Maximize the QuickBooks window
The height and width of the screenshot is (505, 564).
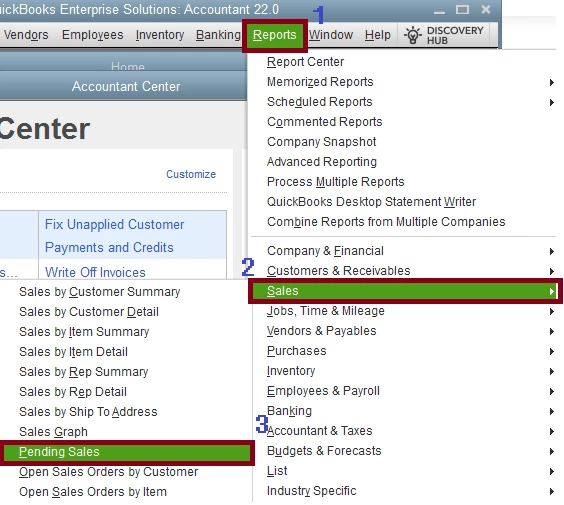[462, 9]
